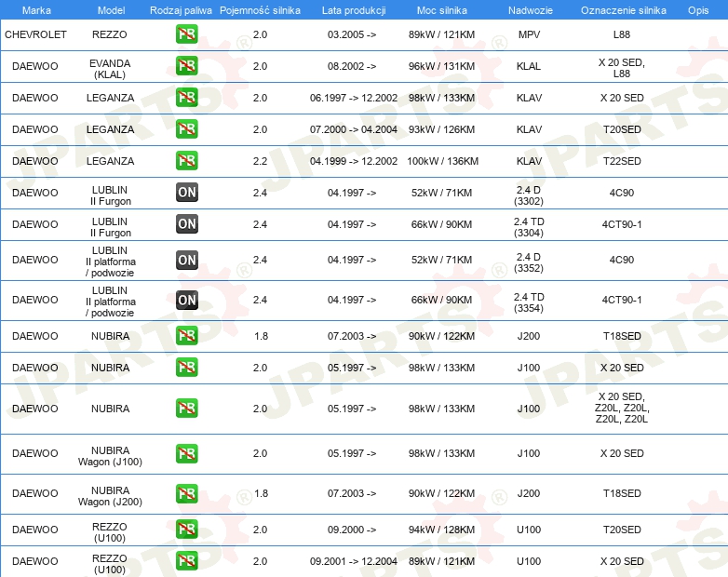This screenshot has height=577, width=728.
Task: Click the petrol icon for NUBIRA 1.8 T18SED
Action: 186,335
